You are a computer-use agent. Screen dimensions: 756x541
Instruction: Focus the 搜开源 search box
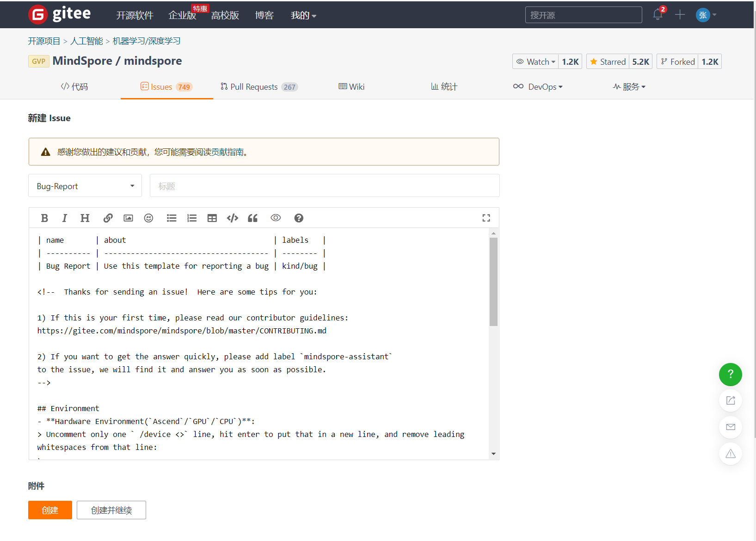click(584, 15)
